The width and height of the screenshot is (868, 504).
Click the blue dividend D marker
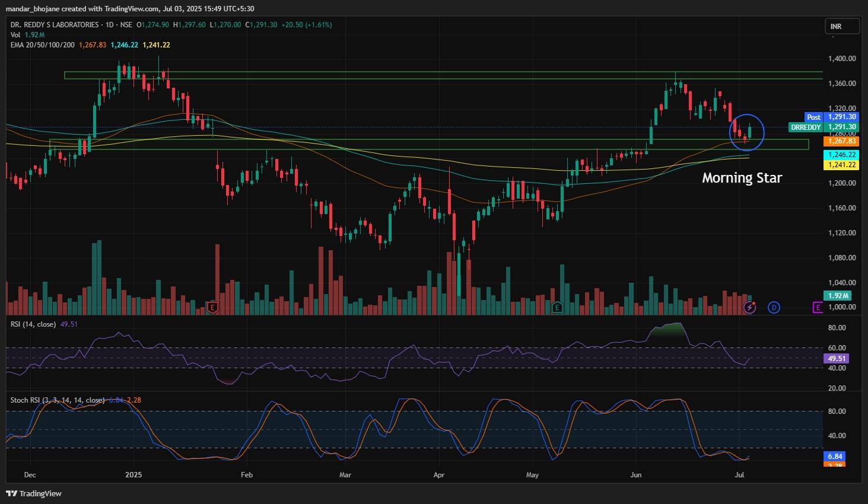pyautogui.click(x=774, y=307)
